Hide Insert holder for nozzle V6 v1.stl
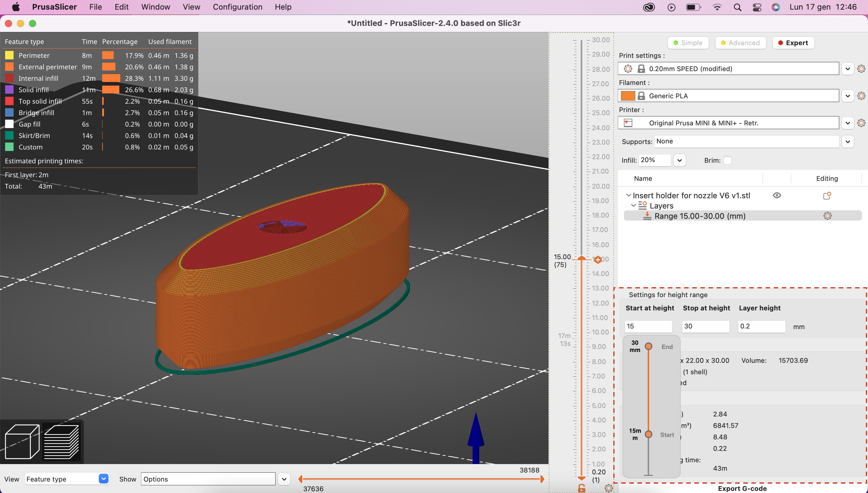The width and height of the screenshot is (868, 493). tap(777, 195)
